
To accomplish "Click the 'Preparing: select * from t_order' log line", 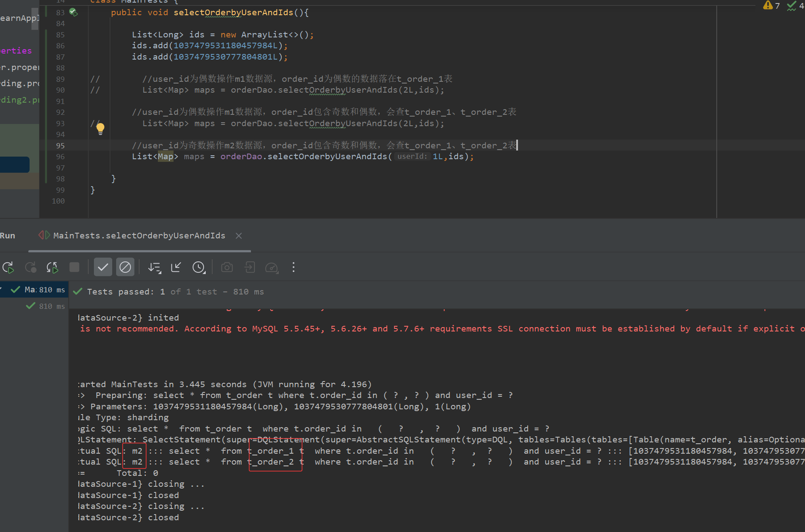I will (296, 395).
